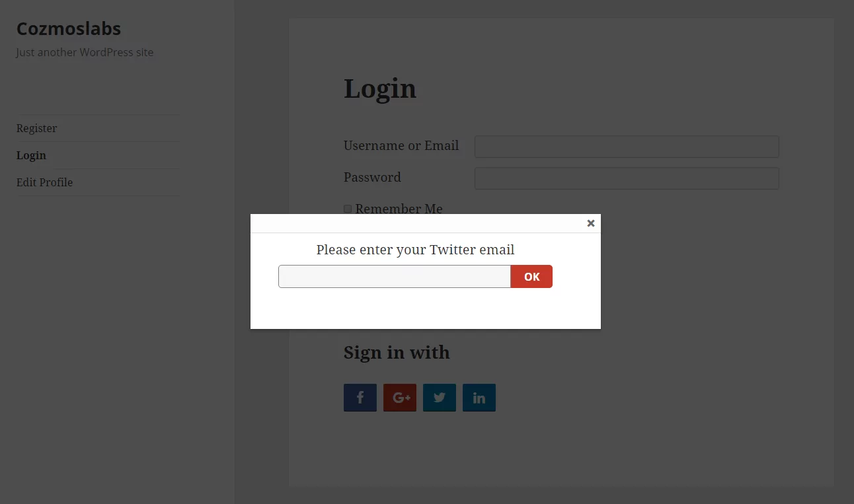Go to the Edit Profile page
854x504 pixels.
(x=44, y=182)
